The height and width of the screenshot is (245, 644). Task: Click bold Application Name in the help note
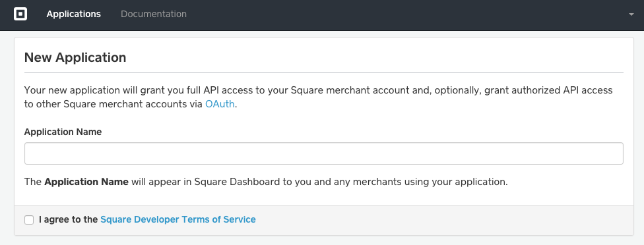coord(86,182)
